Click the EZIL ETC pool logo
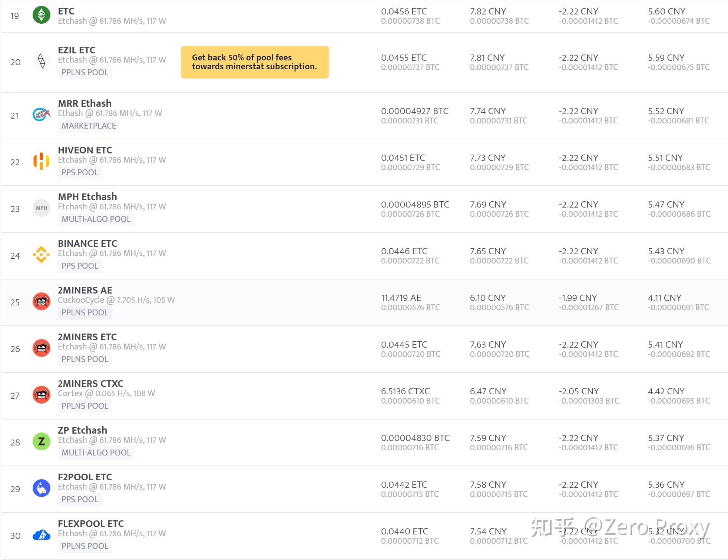Image resolution: width=728 pixels, height=560 pixels. click(x=42, y=61)
